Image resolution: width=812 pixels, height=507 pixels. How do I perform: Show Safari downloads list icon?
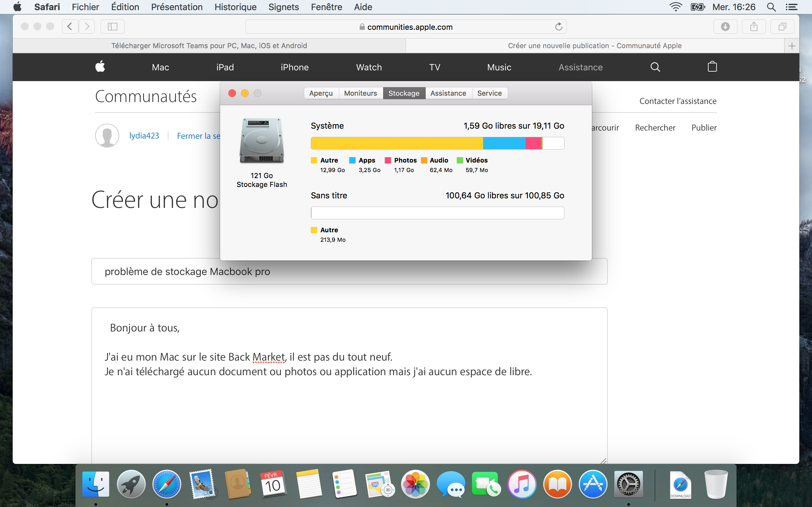[725, 27]
